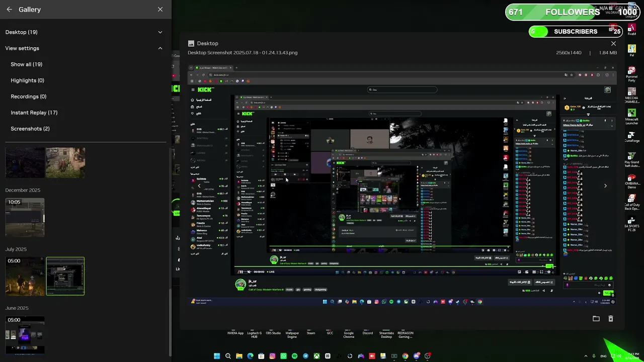Click the Desktop Screenshot file name text
The width and height of the screenshot is (644, 362).
[x=243, y=53]
